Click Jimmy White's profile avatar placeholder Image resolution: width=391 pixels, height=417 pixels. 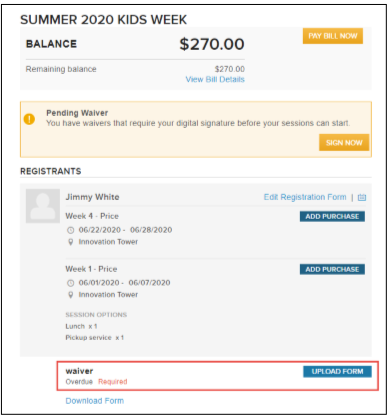click(43, 206)
